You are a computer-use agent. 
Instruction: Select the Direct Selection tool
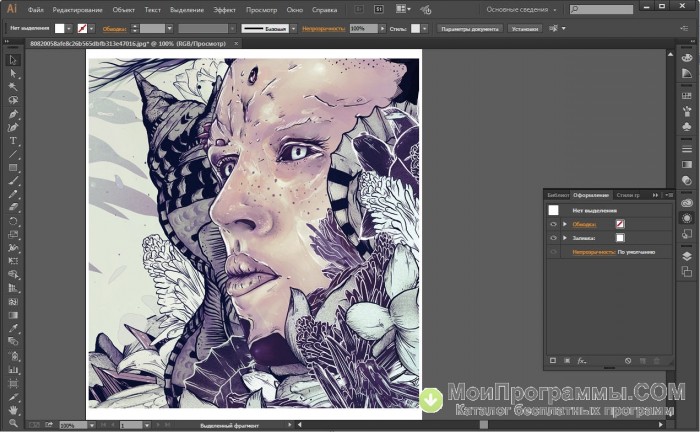click(13, 73)
